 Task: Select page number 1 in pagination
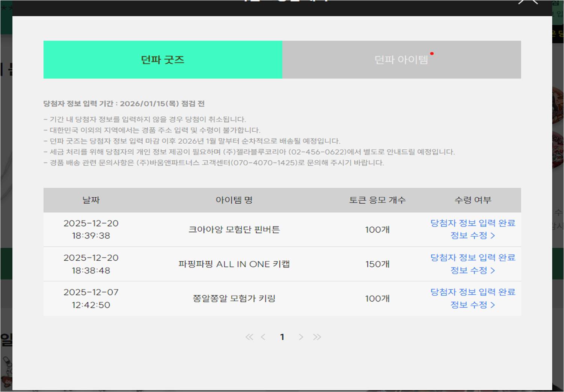click(282, 337)
